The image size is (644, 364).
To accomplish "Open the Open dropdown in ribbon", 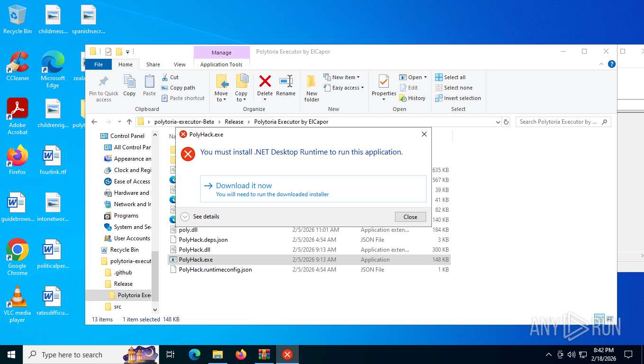I will [413, 77].
